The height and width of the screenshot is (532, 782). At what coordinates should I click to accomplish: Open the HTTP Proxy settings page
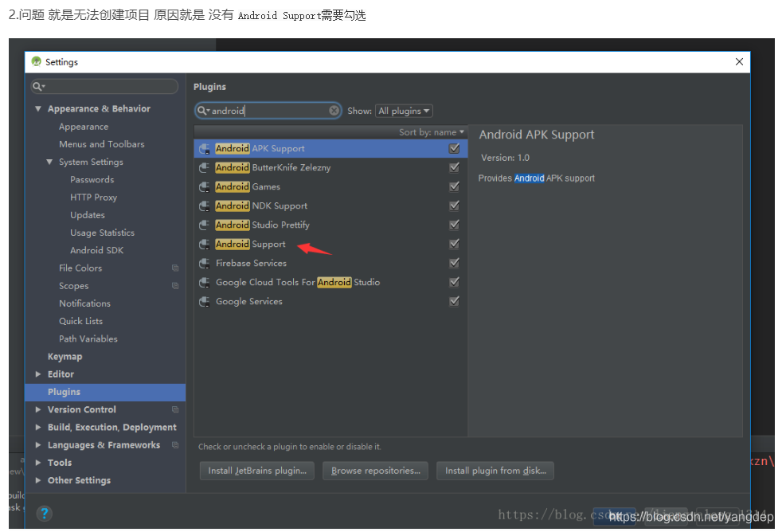point(94,198)
